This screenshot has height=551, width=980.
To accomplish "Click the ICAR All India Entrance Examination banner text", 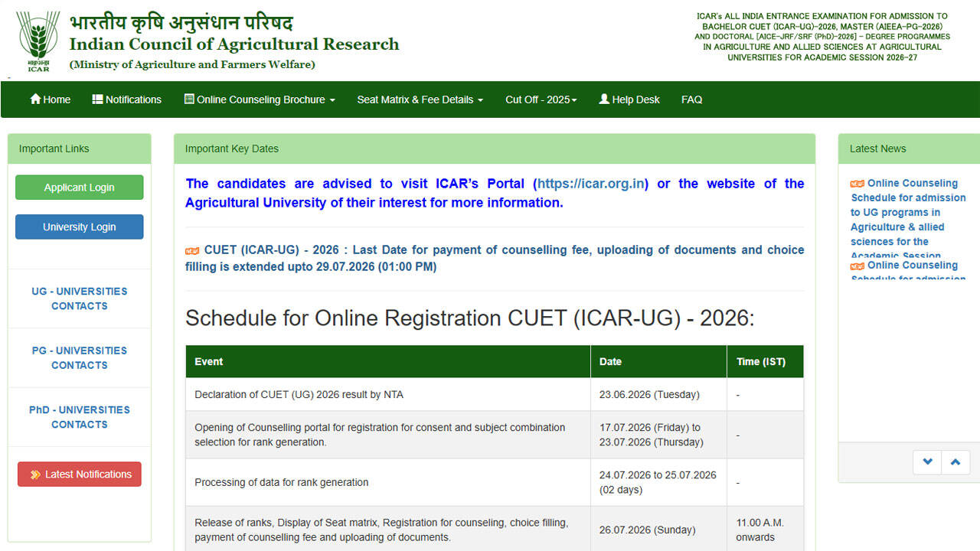I will tap(822, 37).
